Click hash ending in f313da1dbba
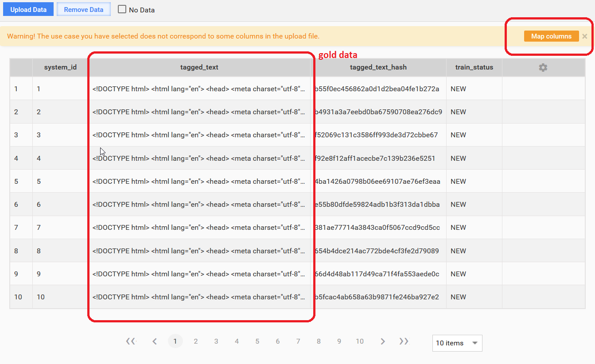Screen dimensions: 595x364 pyautogui.click(x=377, y=204)
